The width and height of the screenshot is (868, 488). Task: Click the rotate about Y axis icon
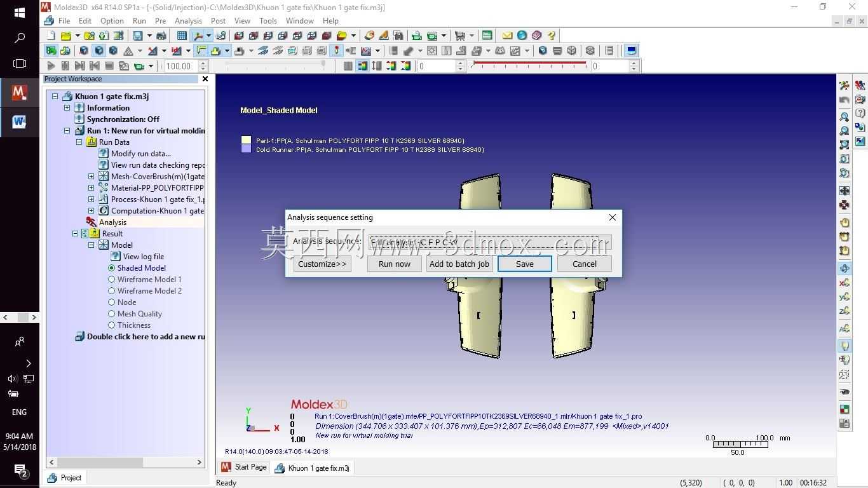(x=844, y=297)
